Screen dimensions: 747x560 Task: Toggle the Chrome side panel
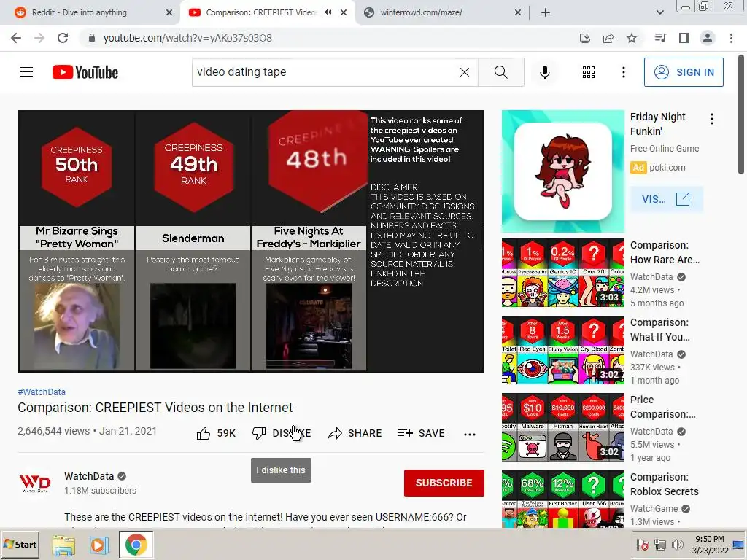(x=684, y=38)
